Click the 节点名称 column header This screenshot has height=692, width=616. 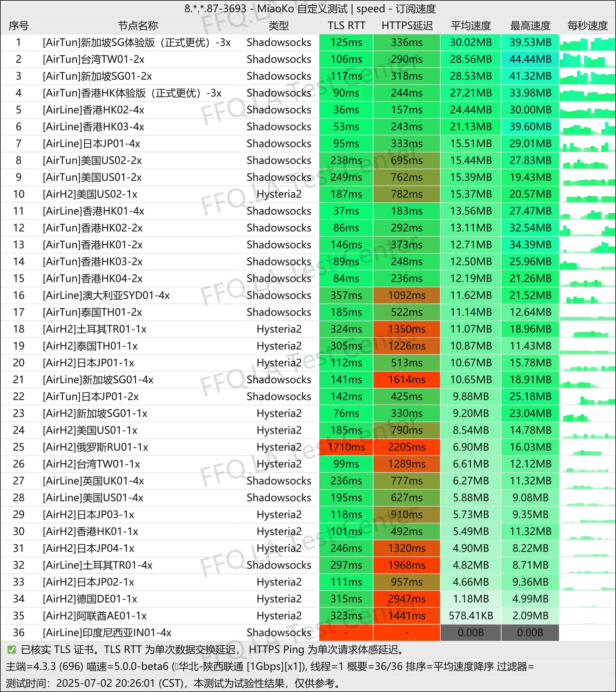coord(138,25)
